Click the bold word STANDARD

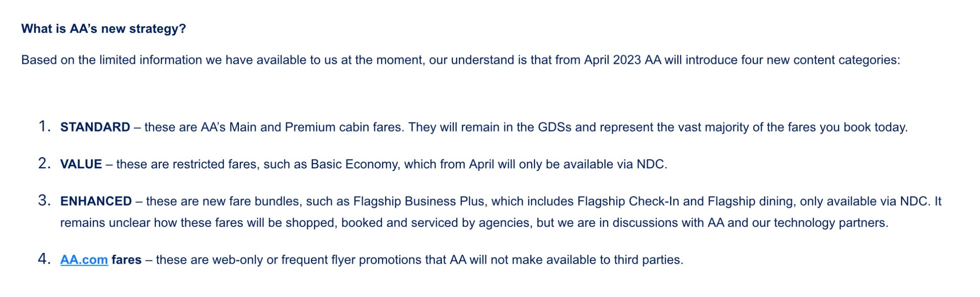pos(95,127)
